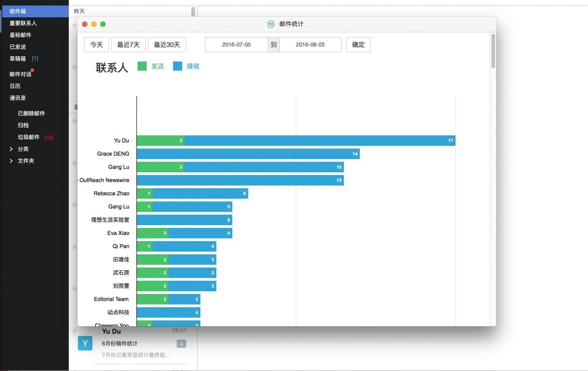Close the 邮件统计 window with red button
The height and width of the screenshot is (371, 588).
[x=85, y=24]
